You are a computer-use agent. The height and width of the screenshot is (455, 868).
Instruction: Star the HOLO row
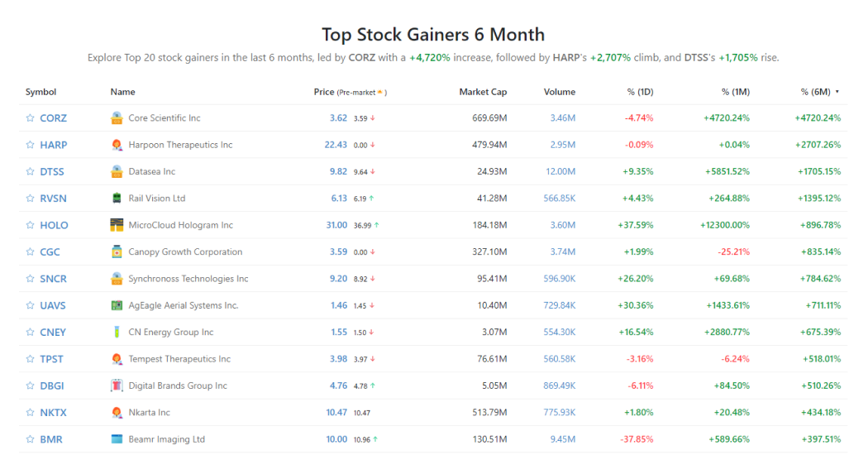(30, 225)
